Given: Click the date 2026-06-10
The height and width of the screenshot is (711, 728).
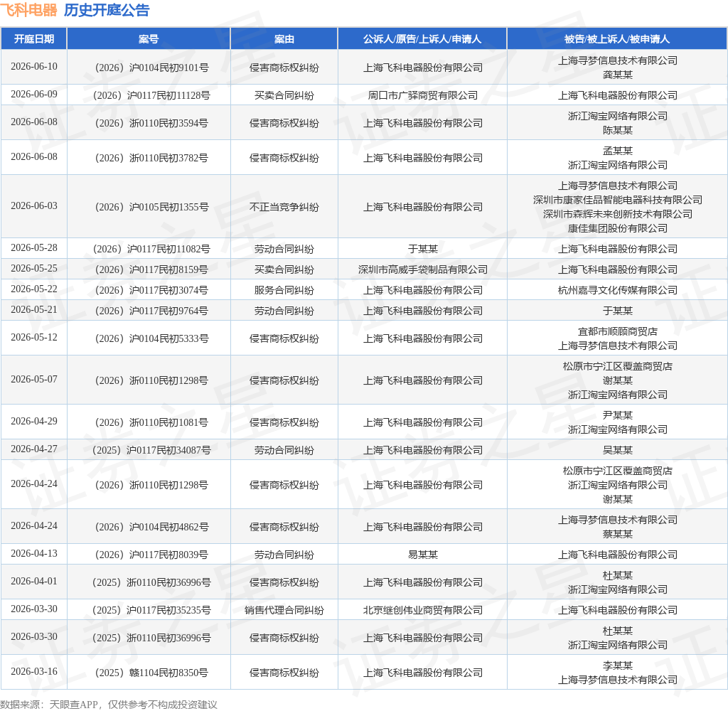Looking at the screenshot, I should tap(34, 66).
